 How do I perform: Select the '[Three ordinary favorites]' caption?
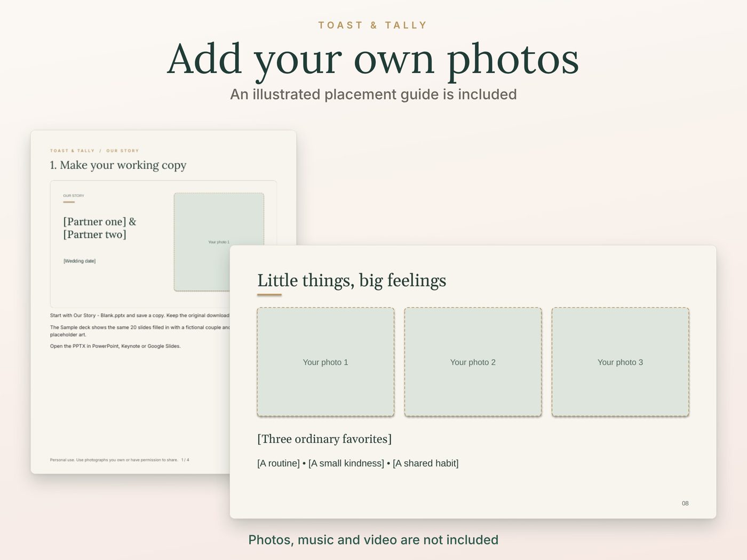(x=324, y=439)
